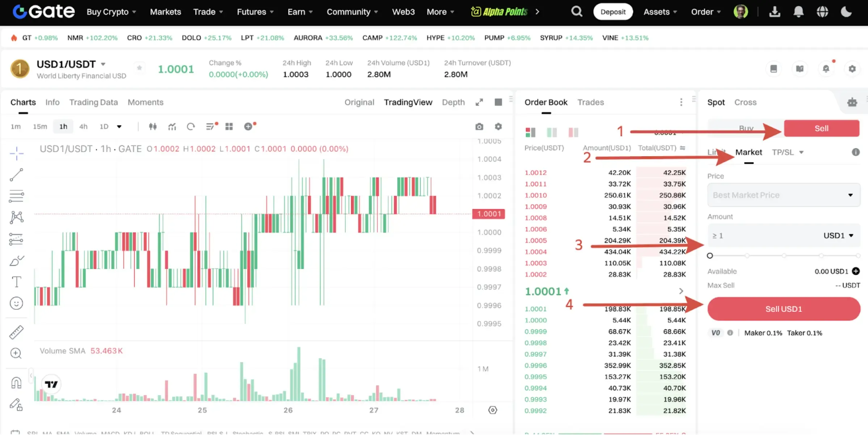Click the search icon in the top navigation
Image resolution: width=868 pixels, height=435 pixels.
[576, 11]
